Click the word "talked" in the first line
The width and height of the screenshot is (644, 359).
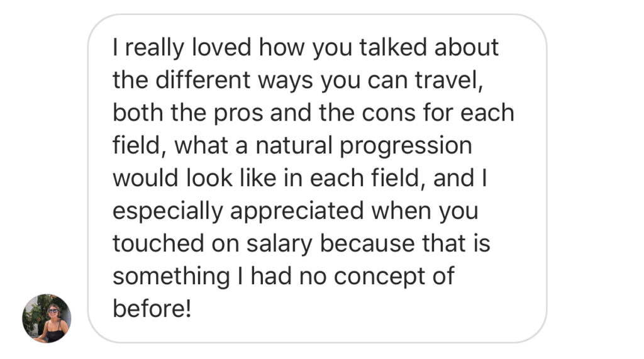[393, 47]
